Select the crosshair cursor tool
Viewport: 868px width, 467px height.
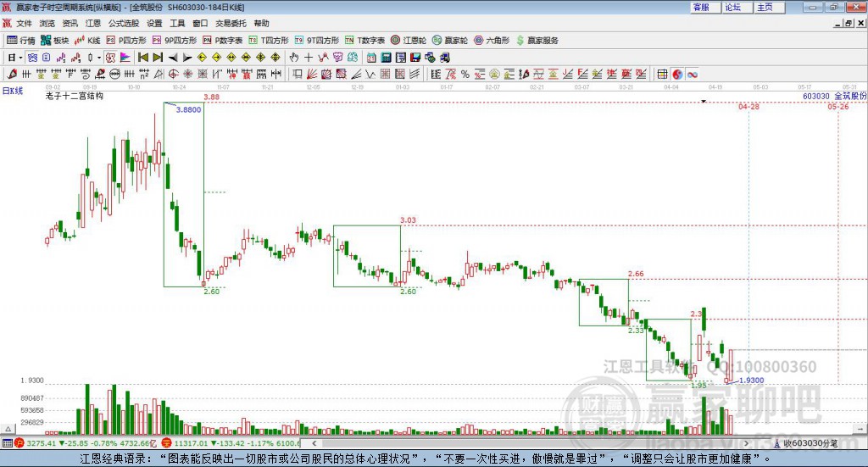click(x=309, y=58)
